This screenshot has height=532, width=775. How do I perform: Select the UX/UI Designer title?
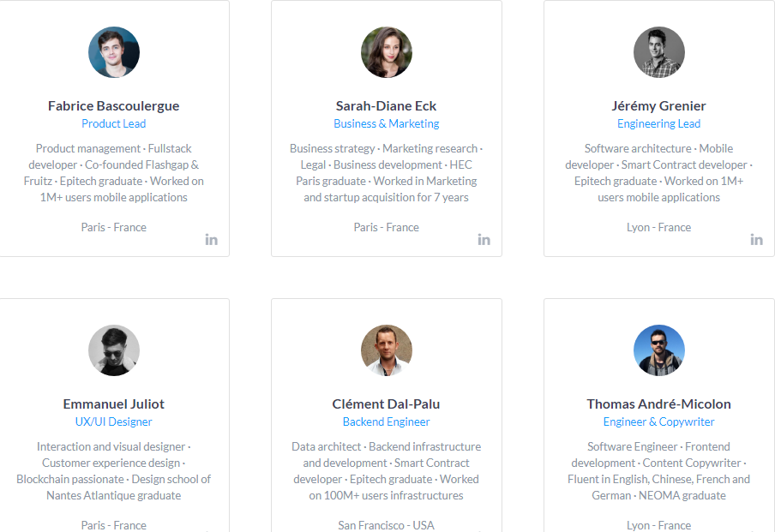tap(114, 421)
